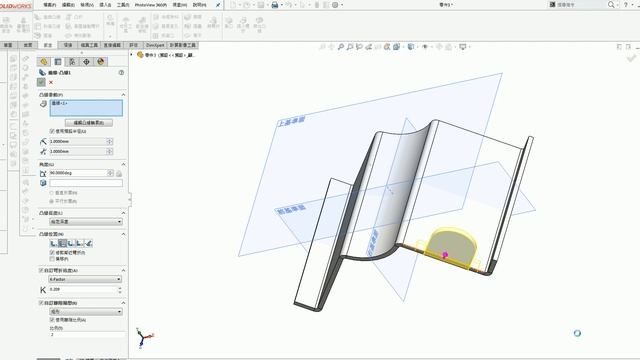Select the fifth flange position icon

[89, 243]
